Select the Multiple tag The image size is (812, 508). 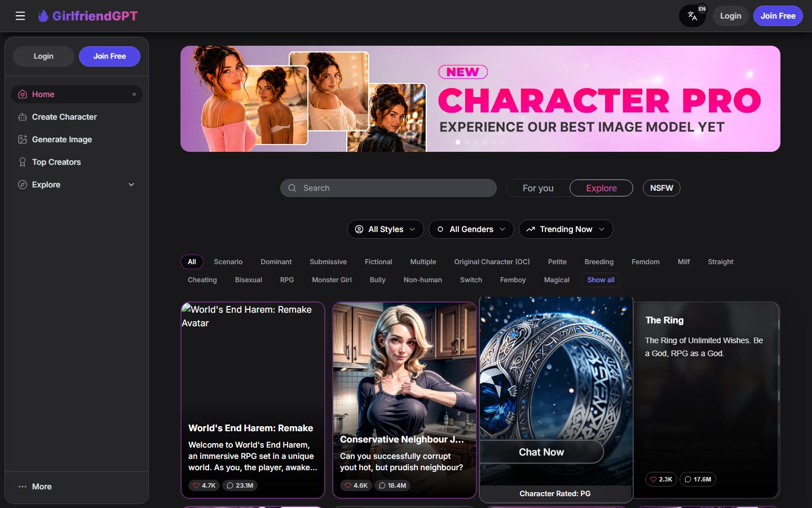tap(423, 262)
